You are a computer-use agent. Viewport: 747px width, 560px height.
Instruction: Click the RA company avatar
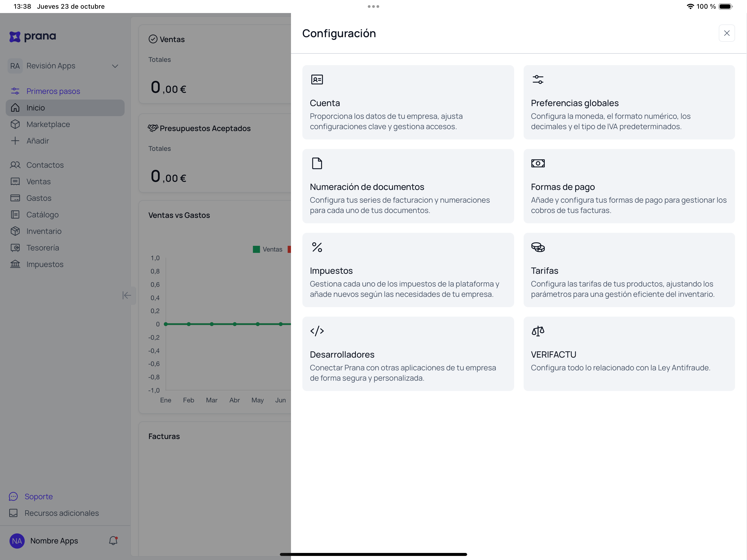15,66
